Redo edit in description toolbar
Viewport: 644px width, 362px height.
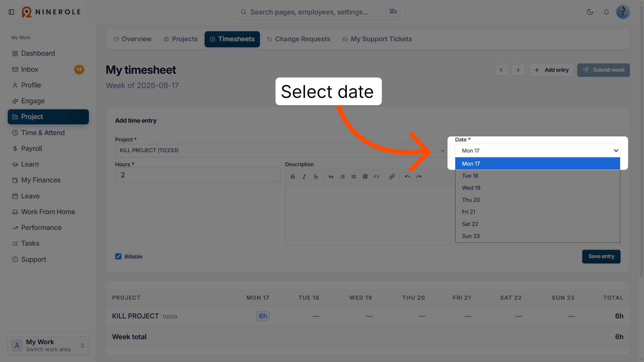[x=419, y=177]
